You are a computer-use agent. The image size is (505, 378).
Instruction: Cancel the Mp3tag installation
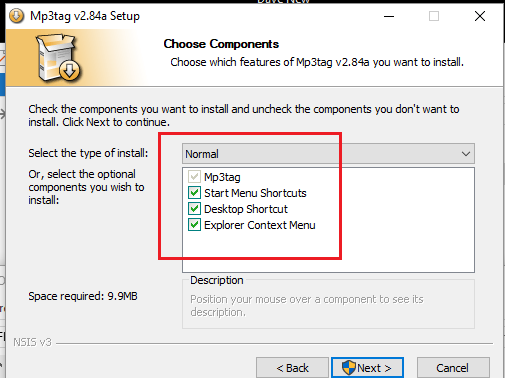tap(453, 368)
